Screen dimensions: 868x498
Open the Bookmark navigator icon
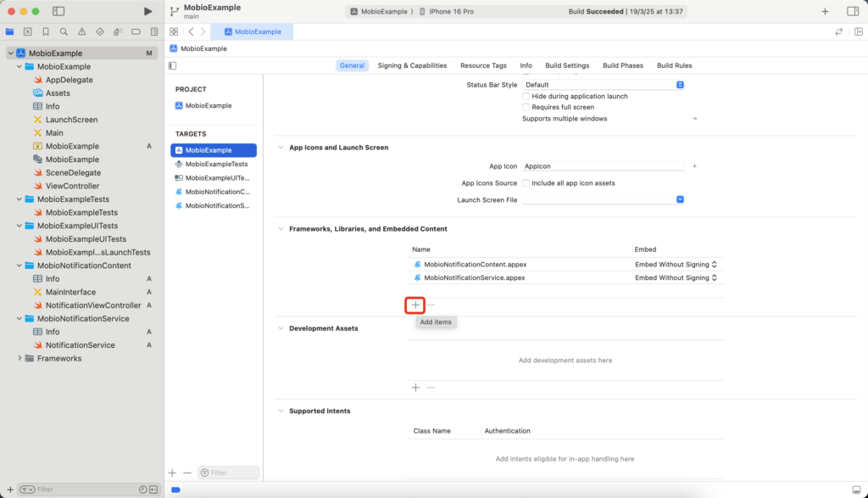46,31
